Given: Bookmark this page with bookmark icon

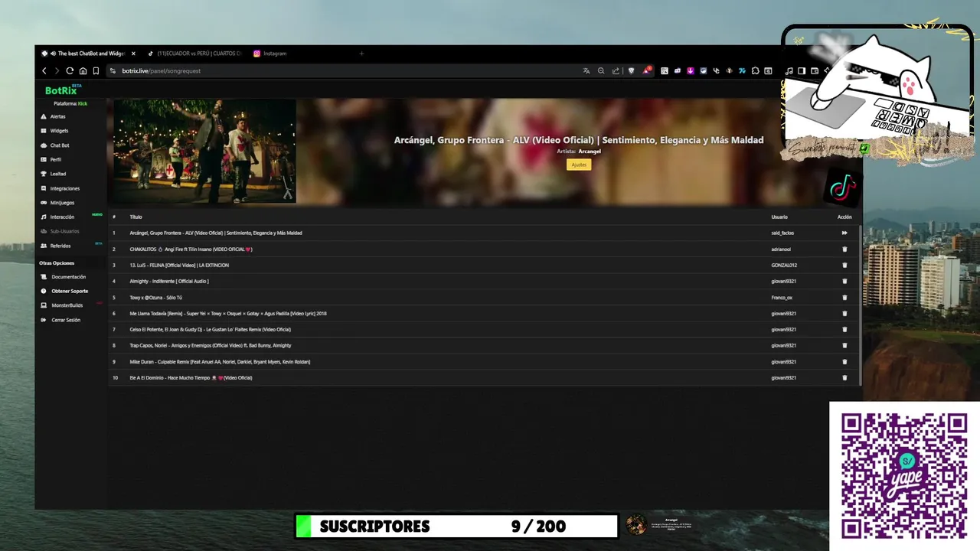Looking at the screenshot, I should tap(96, 70).
